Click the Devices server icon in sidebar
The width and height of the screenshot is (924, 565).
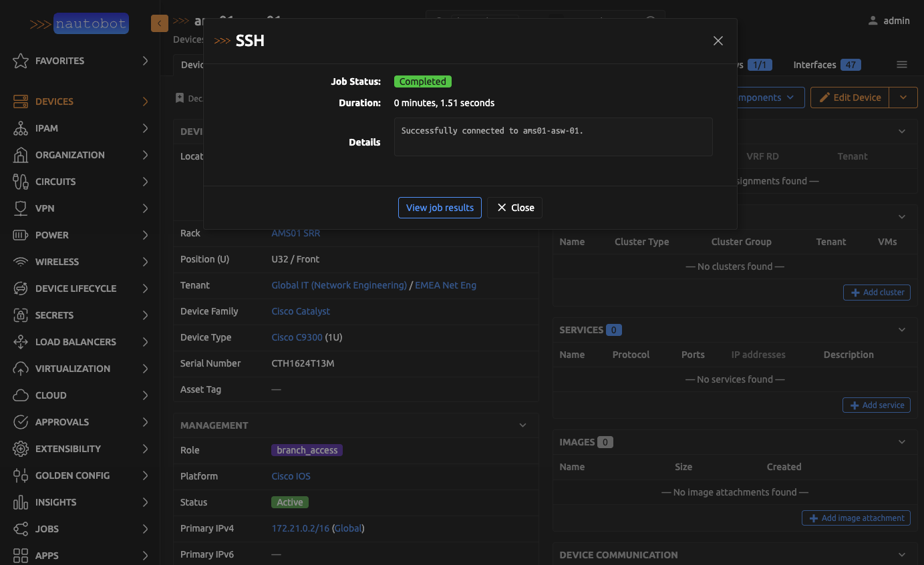(21, 102)
